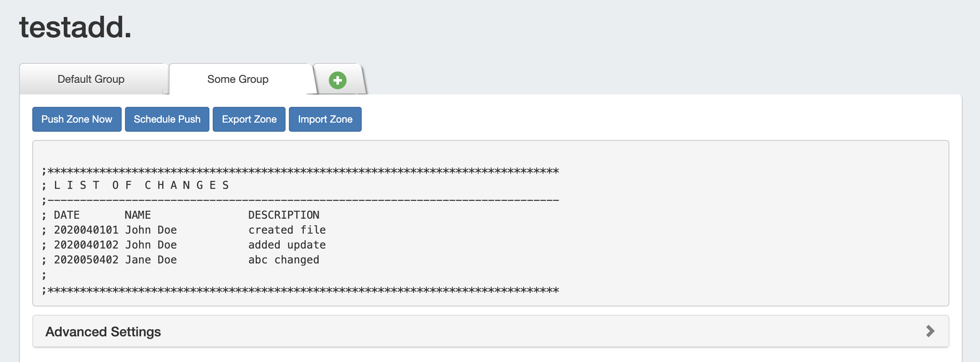Expand Advanced Settings with the chevron arrow
The image size is (980, 362).
tap(930, 331)
